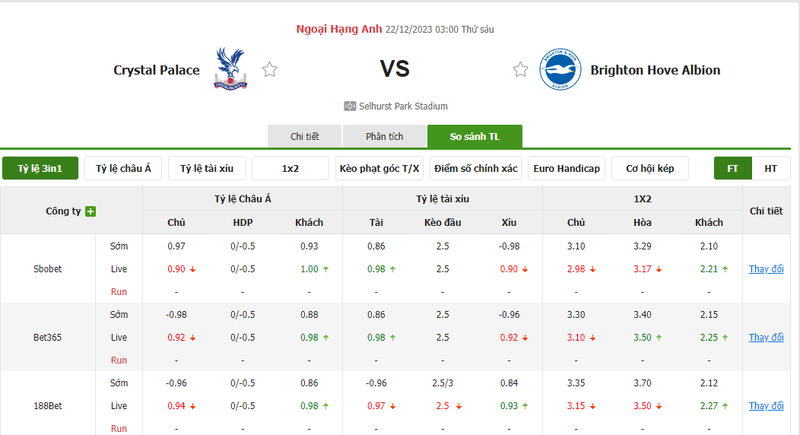Click the green plus icon beside Công ty
This screenshot has width=800, height=435.
[91, 211]
